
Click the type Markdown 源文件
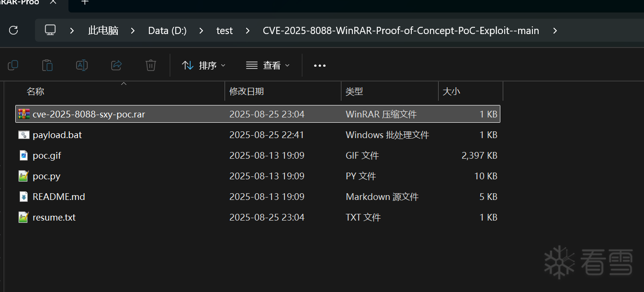point(382,197)
